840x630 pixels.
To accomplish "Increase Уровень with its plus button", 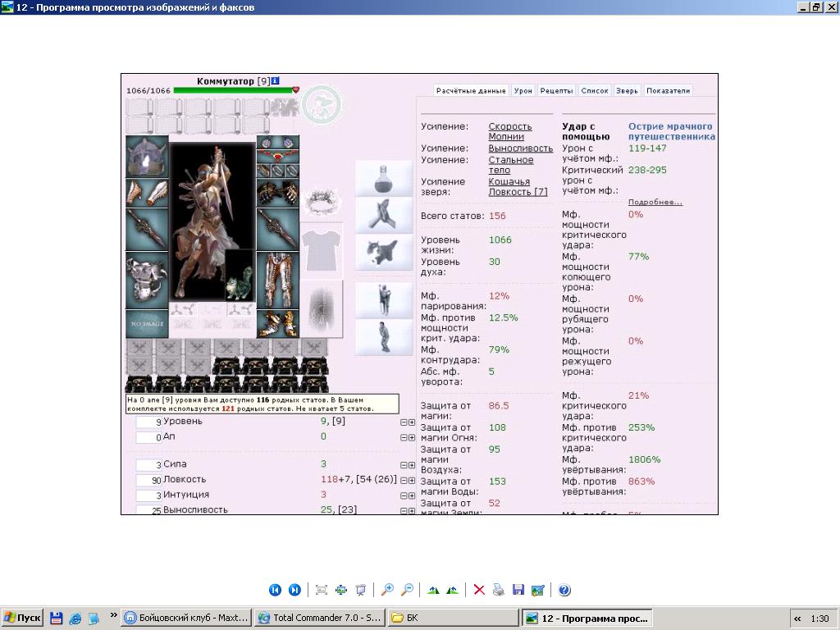I will tap(412, 422).
